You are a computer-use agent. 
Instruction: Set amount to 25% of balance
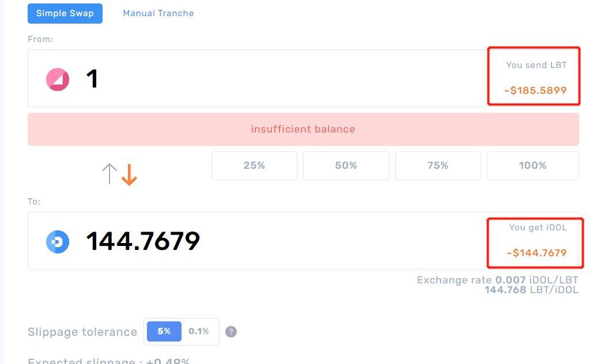[x=254, y=166]
